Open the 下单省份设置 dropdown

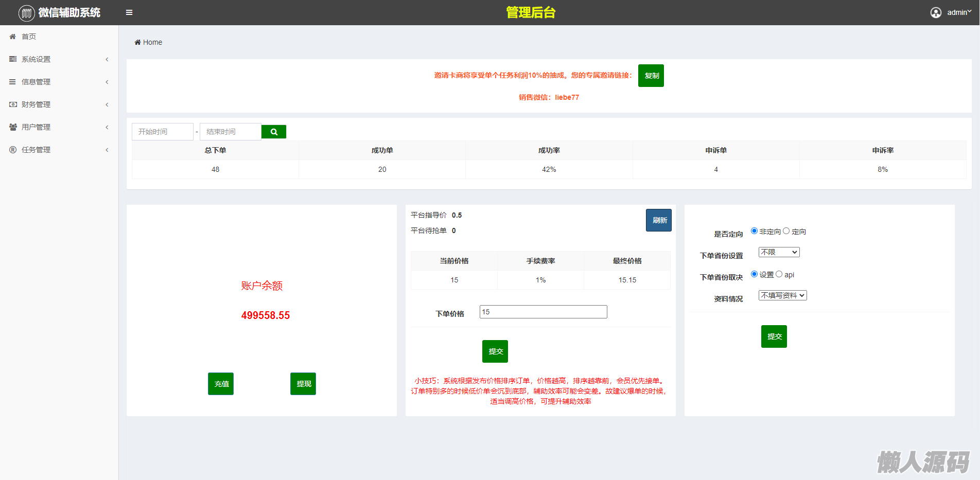[x=779, y=252]
